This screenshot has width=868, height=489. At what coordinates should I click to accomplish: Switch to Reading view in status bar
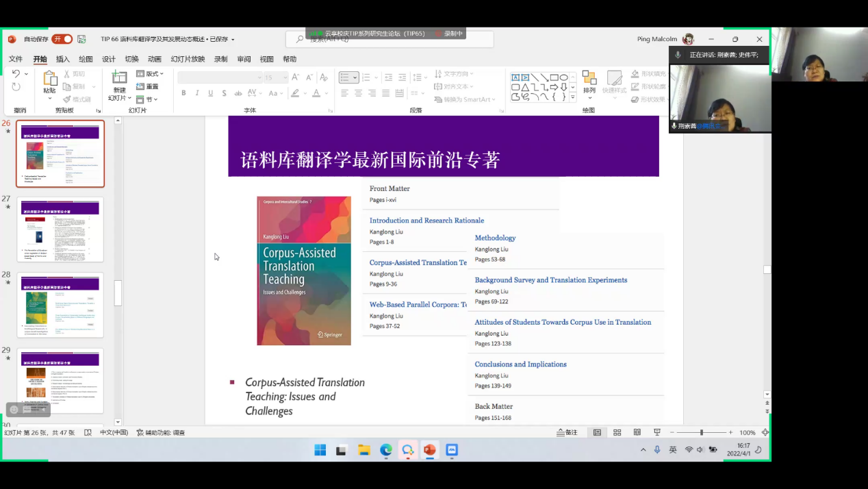click(637, 433)
